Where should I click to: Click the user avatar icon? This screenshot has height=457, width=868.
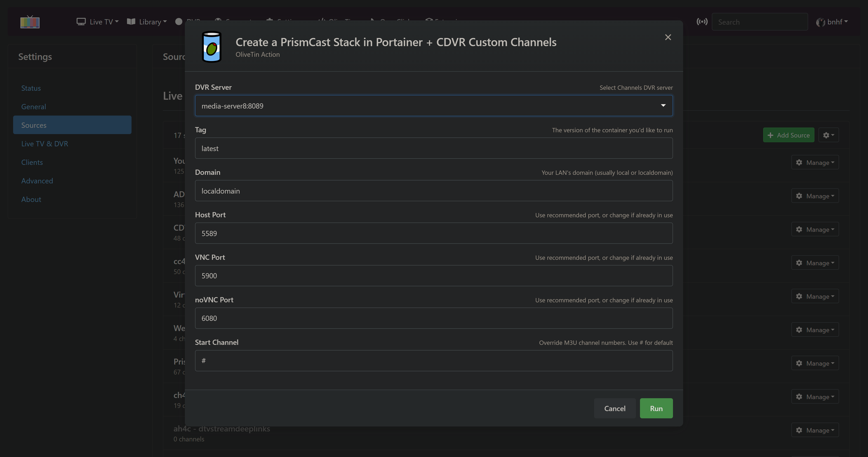(820, 22)
